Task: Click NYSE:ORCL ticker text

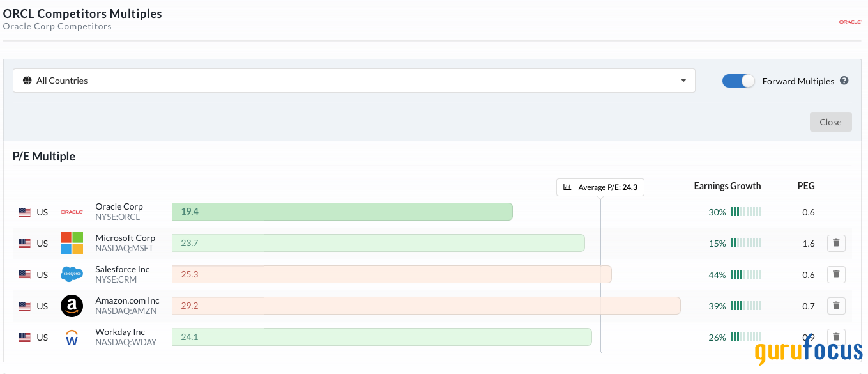Action: (118, 217)
